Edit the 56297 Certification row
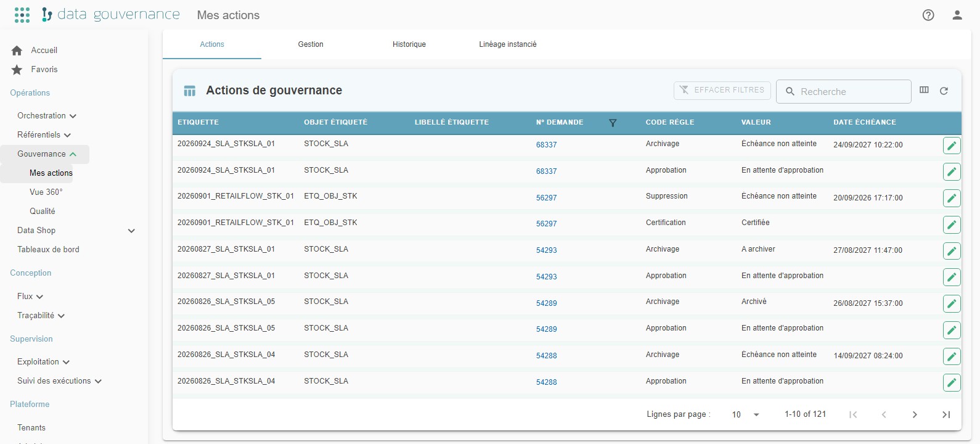The width and height of the screenshot is (980, 444). coord(952,224)
